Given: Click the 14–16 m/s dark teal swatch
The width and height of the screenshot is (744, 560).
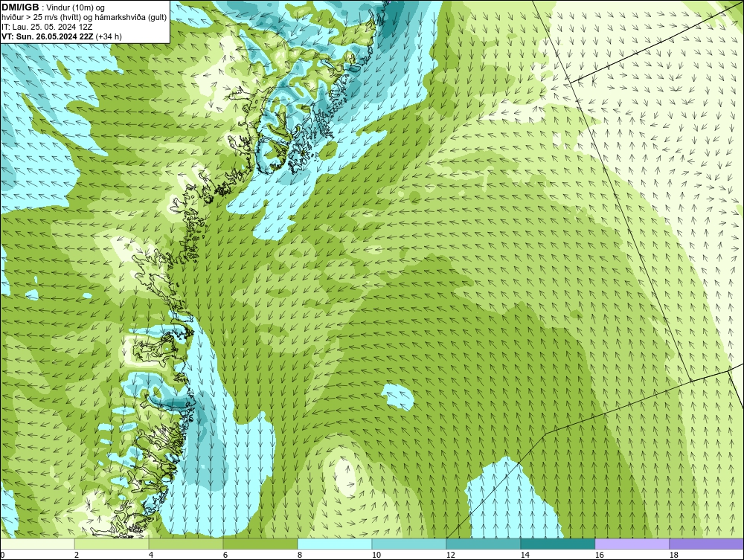Looking at the screenshot, I should pyautogui.click(x=557, y=544).
